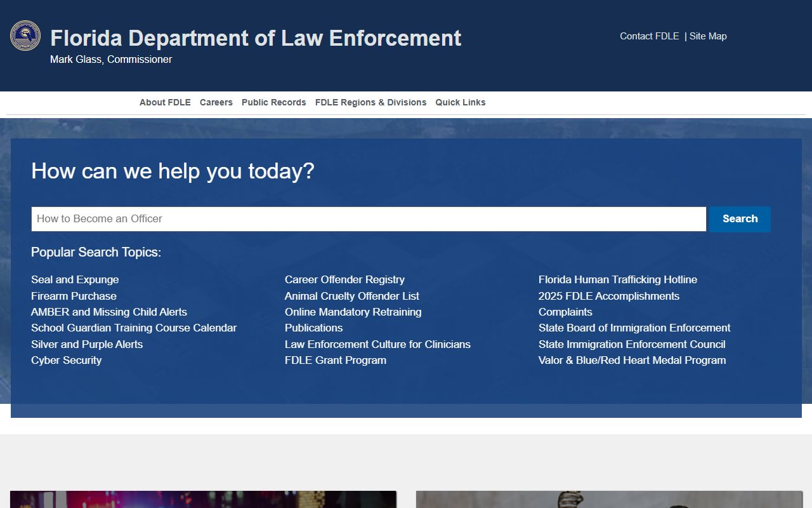Open the statue image card
The image size is (812, 508).
pos(609,499)
